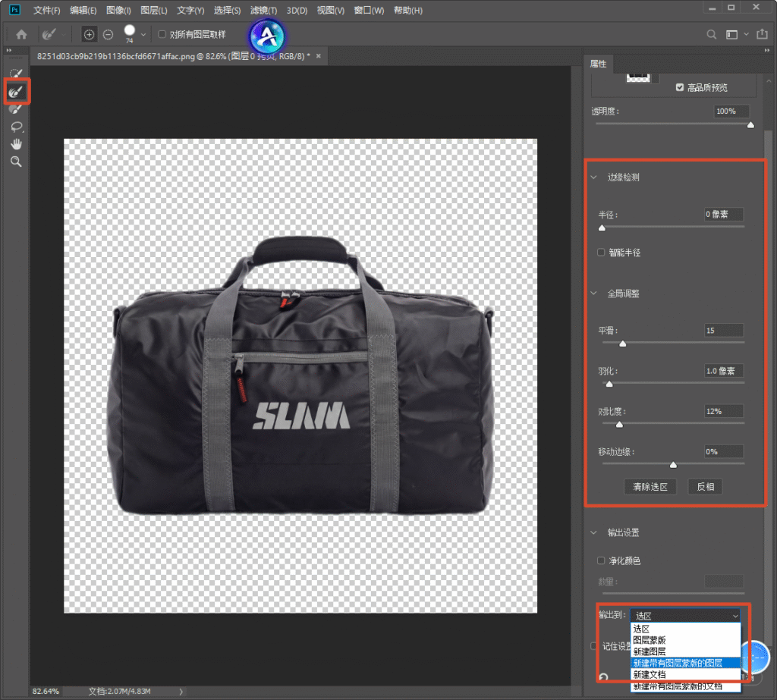Collapse the 边缘检测 section
The height and width of the screenshot is (700, 777).
point(593,177)
